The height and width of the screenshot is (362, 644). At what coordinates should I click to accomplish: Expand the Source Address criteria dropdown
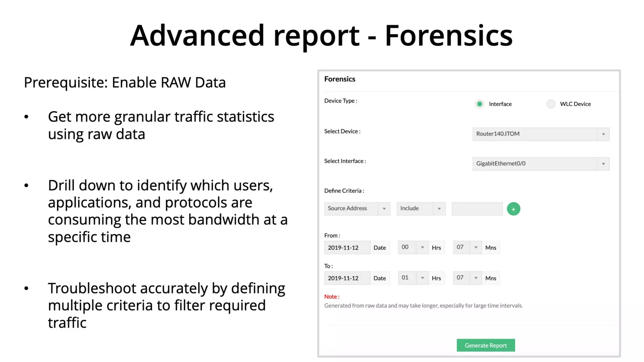coord(357,209)
